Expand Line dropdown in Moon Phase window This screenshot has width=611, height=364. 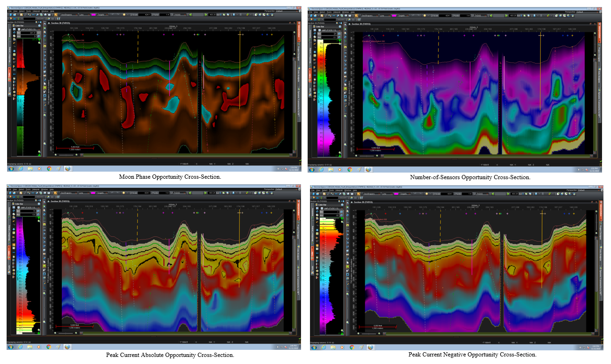click(x=84, y=15)
